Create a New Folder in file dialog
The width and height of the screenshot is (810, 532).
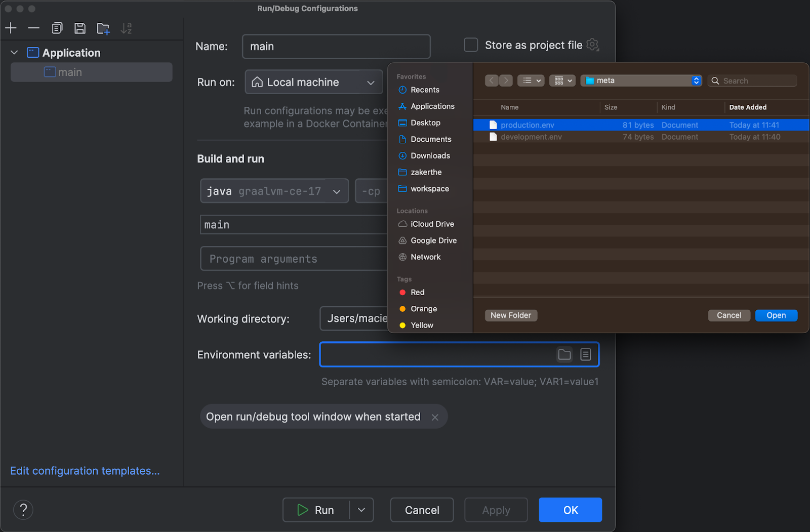[x=511, y=315]
